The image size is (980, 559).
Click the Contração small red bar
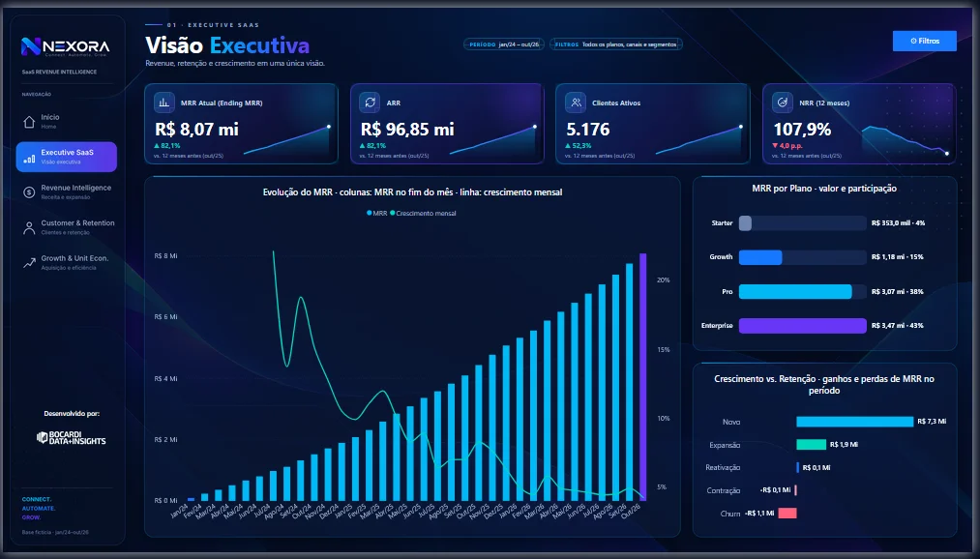795,490
